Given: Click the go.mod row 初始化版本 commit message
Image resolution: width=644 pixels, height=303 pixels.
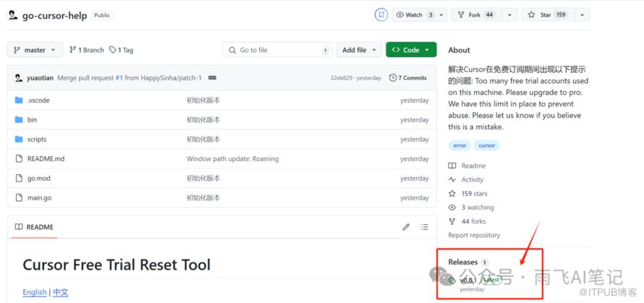Looking at the screenshot, I should (203, 178).
